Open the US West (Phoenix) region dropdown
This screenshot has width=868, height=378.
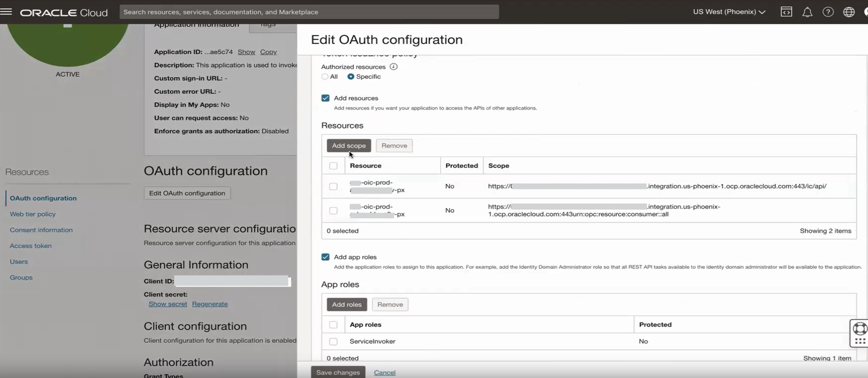click(729, 12)
